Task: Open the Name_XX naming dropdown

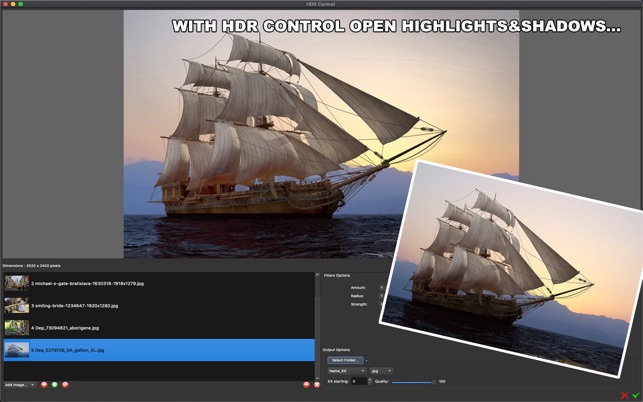Action: [347, 371]
